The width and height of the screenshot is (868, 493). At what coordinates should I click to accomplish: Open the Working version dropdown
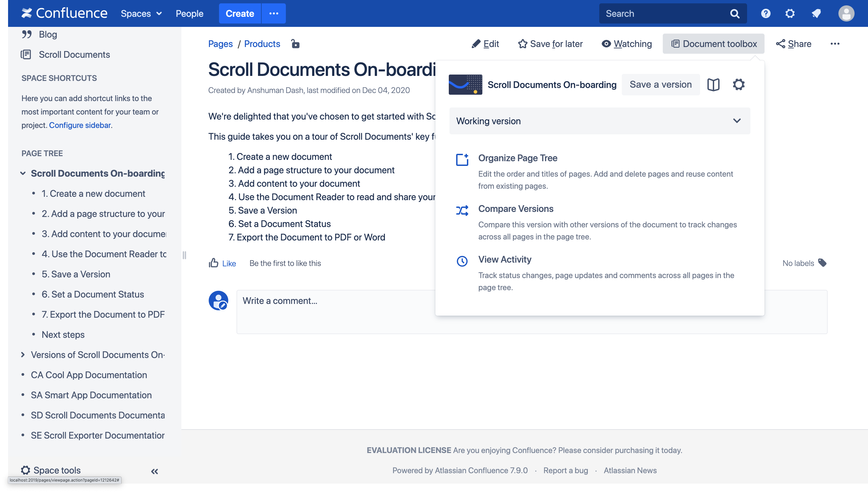click(600, 121)
